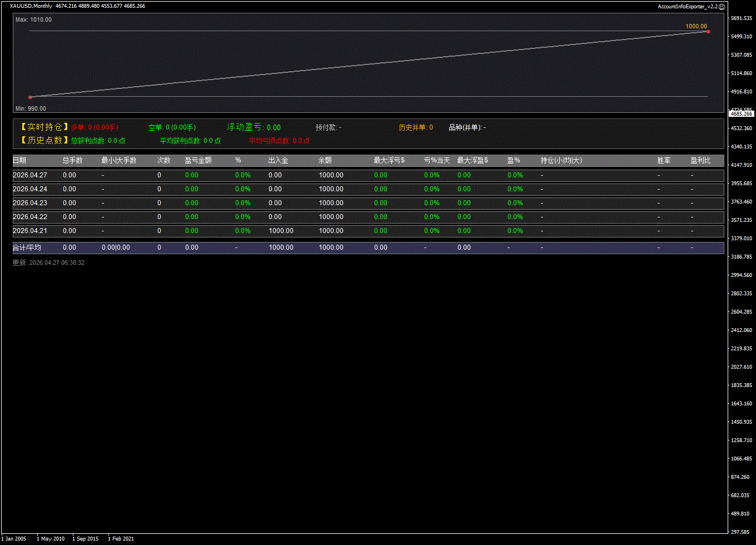The width and height of the screenshot is (756, 545).
Task: Click the 合计/平均 summary row label
Action: tap(27, 247)
